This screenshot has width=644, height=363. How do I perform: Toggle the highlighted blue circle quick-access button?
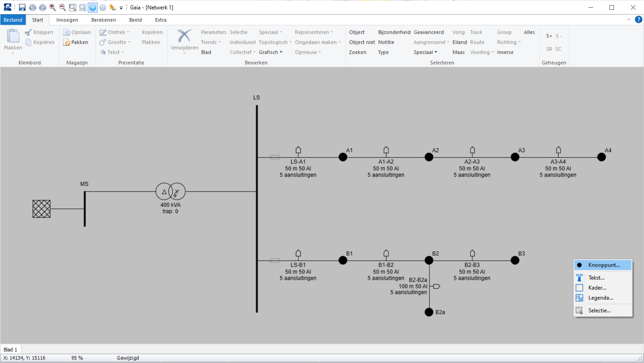(93, 7)
